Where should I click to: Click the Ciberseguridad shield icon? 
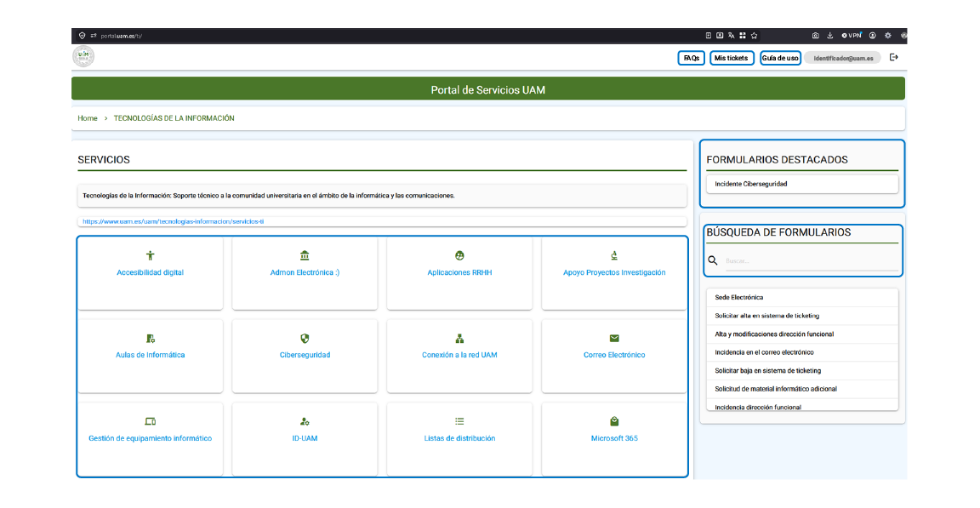[x=305, y=339]
